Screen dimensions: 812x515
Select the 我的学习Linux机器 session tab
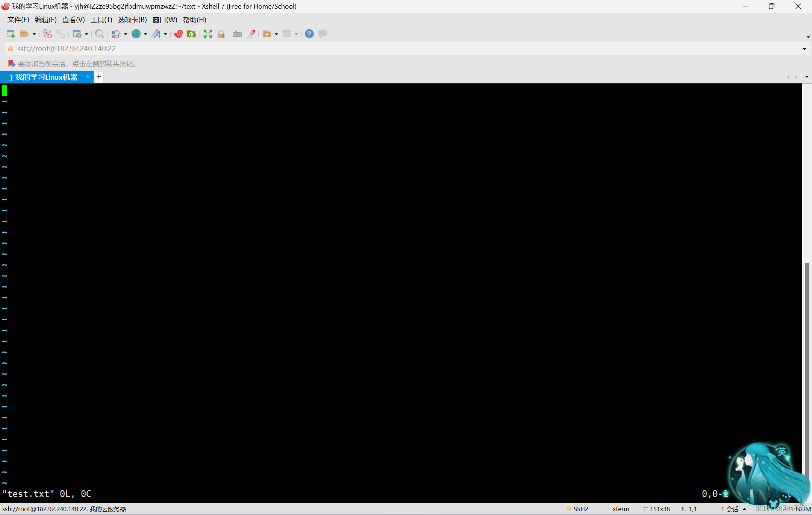[44, 77]
